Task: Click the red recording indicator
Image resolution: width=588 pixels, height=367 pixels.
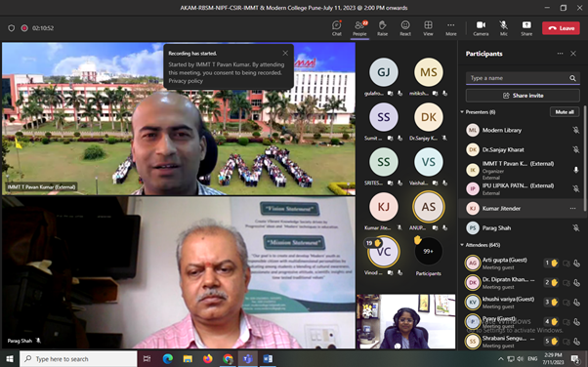Action: point(24,28)
